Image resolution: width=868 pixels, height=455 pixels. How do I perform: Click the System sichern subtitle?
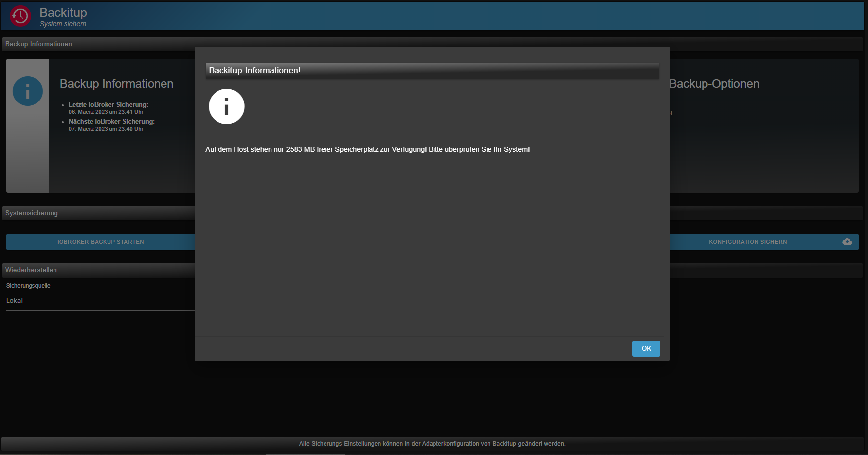66,24
